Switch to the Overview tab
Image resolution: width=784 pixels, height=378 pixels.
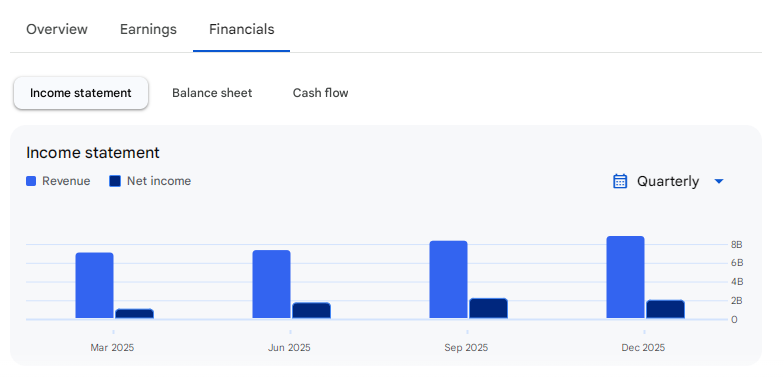[56, 30]
